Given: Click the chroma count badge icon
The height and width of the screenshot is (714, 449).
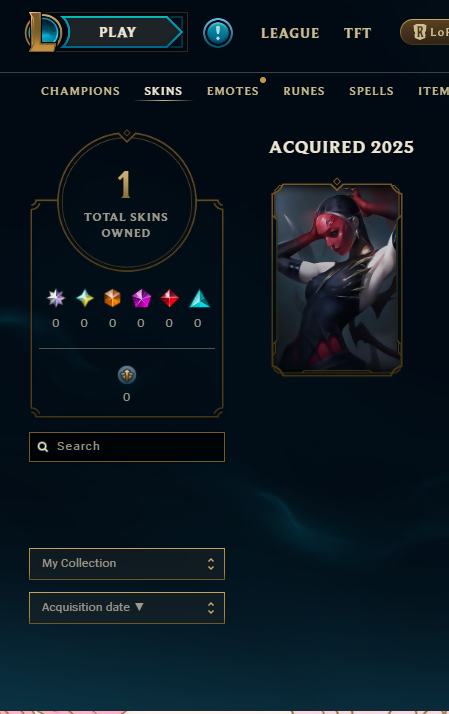Looking at the screenshot, I should (127, 375).
